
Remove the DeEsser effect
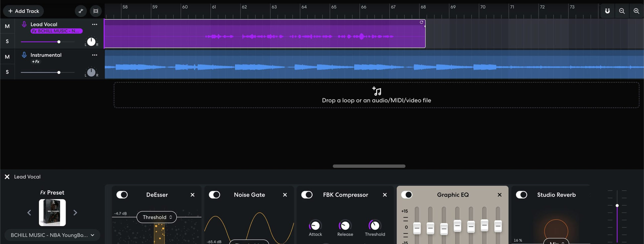(193, 195)
